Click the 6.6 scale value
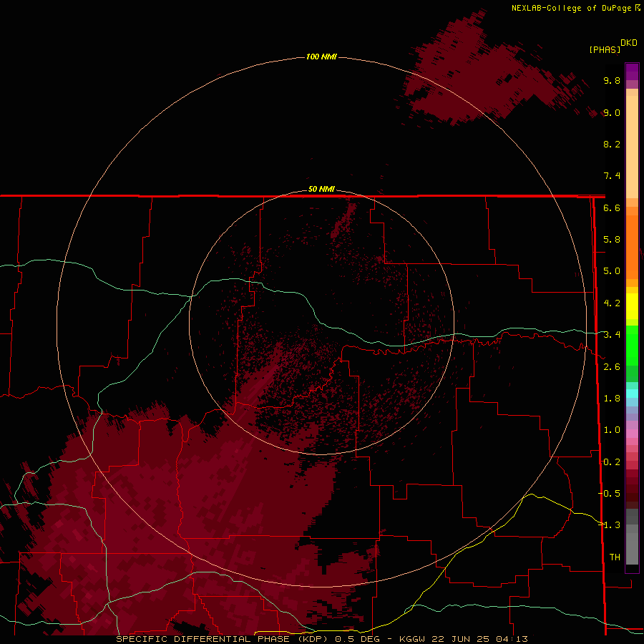Viewport: 644px width, 644px height. pyautogui.click(x=612, y=208)
